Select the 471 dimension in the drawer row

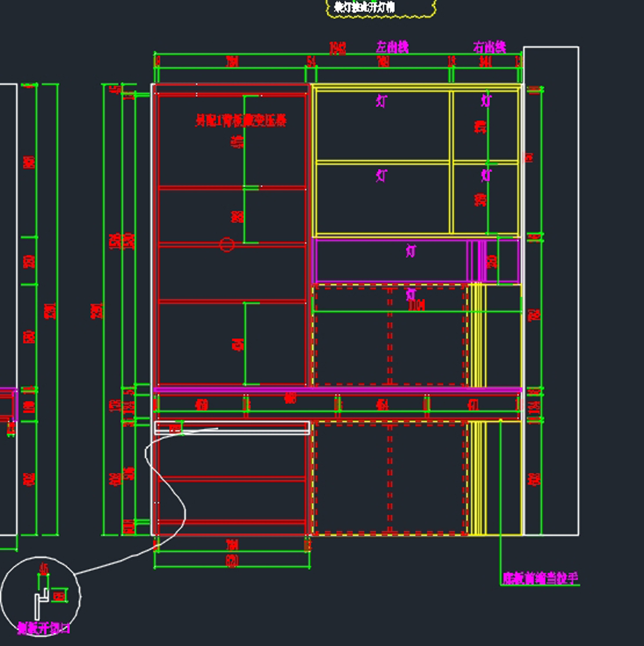472,404
